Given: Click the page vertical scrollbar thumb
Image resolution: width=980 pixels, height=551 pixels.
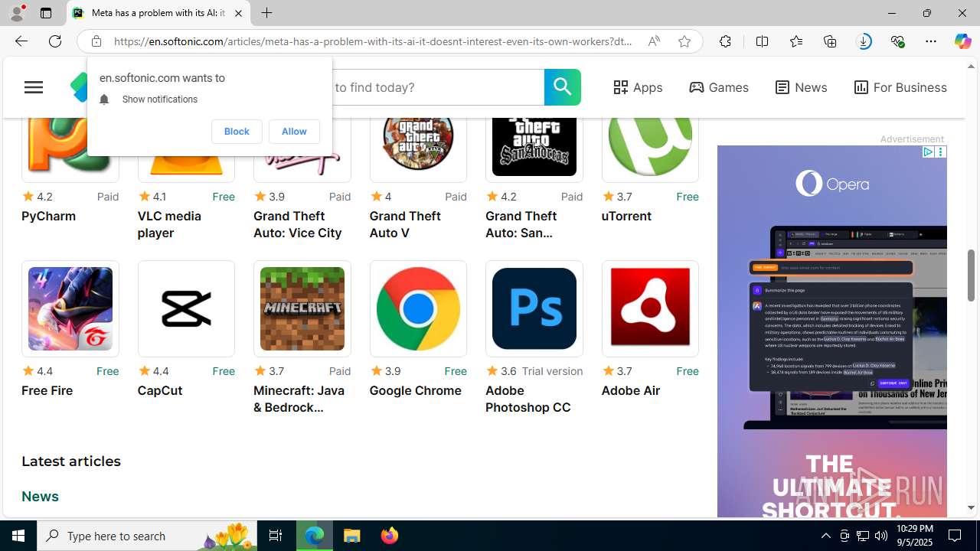Looking at the screenshot, I should (x=971, y=275).
